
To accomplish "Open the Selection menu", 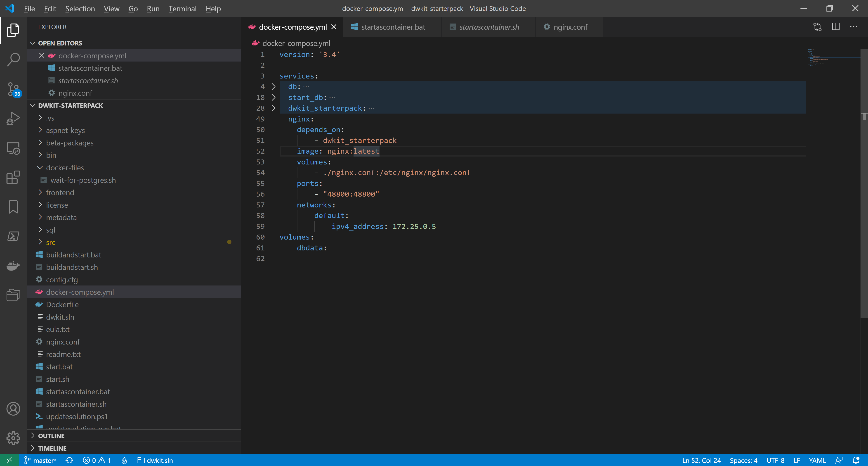I will point(80,8).
